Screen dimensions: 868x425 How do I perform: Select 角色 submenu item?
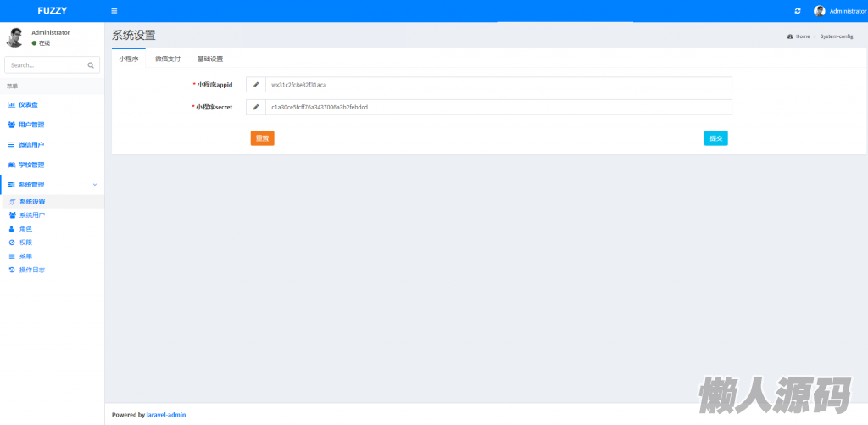[x=52, y=229]
